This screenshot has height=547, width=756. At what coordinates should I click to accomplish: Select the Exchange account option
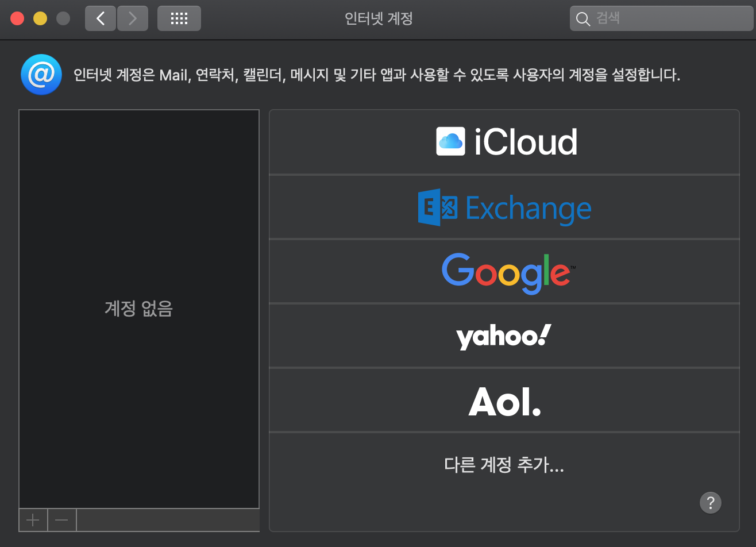click(x=504, y=207)
